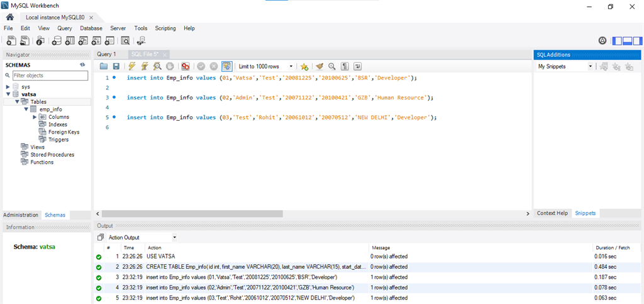Execute the SQL script with lightning icon
644x304 pixels.
[x=133, y=66]
